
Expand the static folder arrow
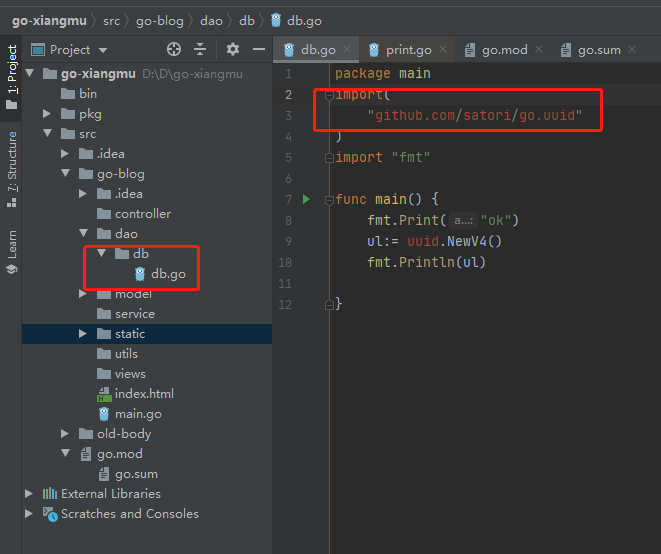[x=83, y=333]
